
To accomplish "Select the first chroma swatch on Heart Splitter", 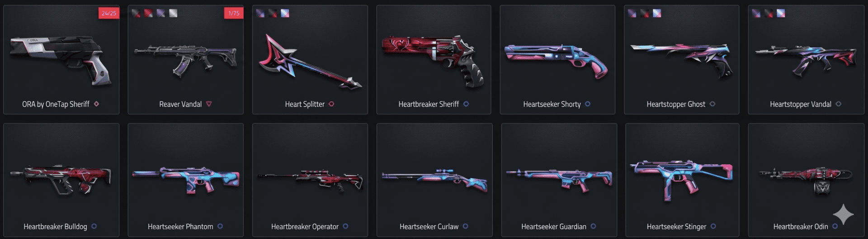I will tap(260, 13).
